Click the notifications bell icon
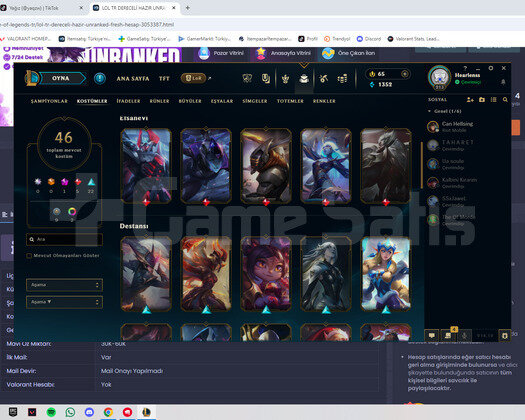 tap(503, 82)
